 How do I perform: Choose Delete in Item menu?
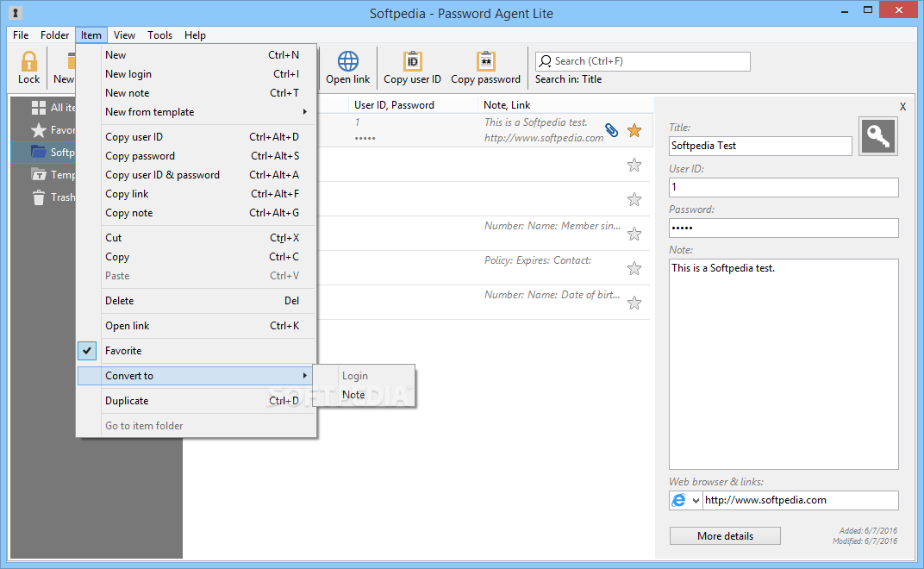pyautogui.click(x=197, y=301)
